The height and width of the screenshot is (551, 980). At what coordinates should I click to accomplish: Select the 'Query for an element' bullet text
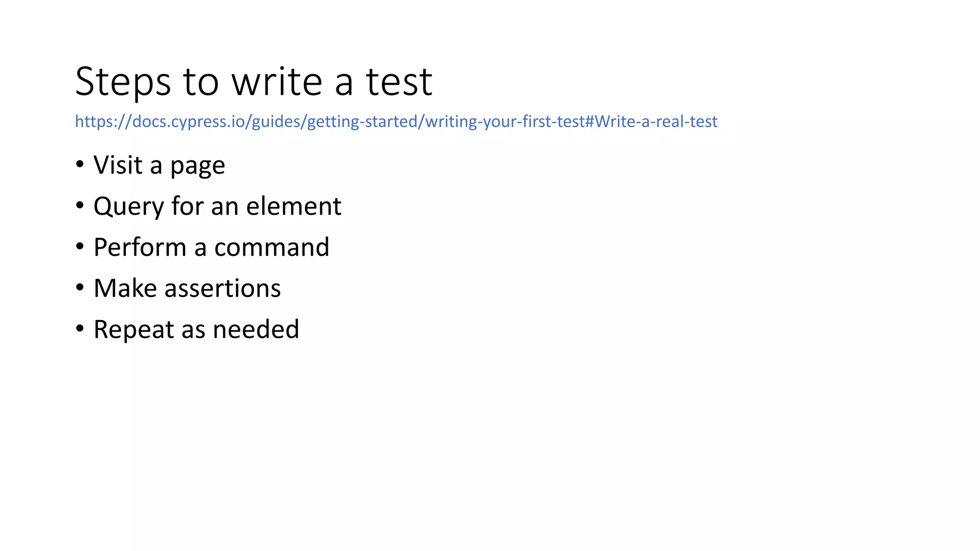[x=217, y=207]
